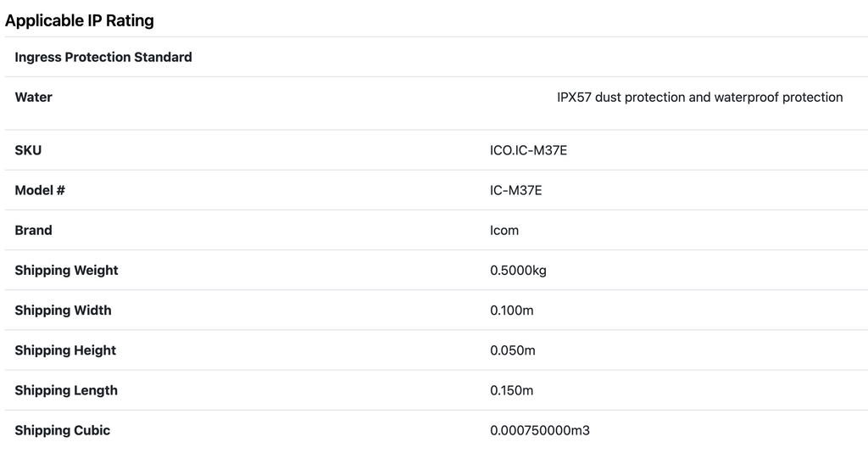Select the IC-M37E model value

click(515, 190)
